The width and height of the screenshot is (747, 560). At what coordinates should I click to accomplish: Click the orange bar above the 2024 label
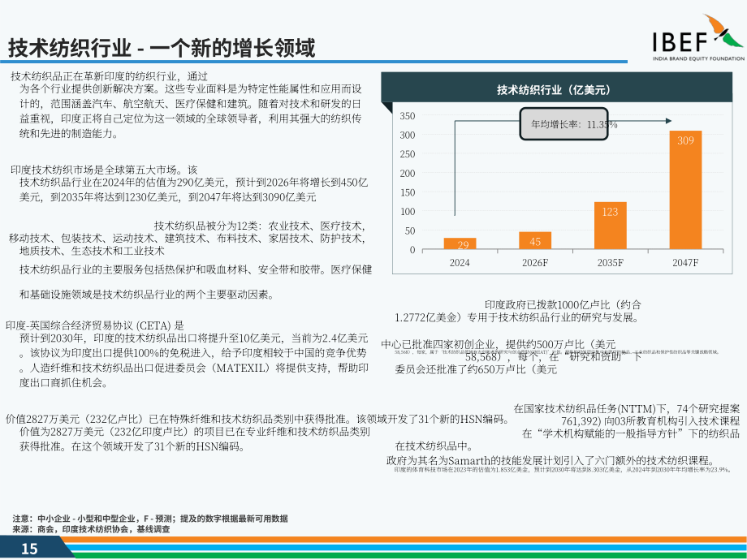pyautogui.click(x=460, y=243)
